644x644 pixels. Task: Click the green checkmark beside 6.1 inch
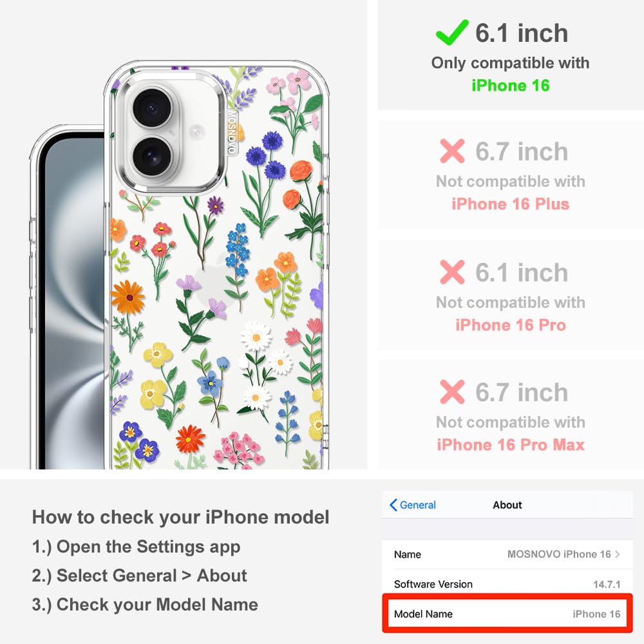tap(452, 32)
